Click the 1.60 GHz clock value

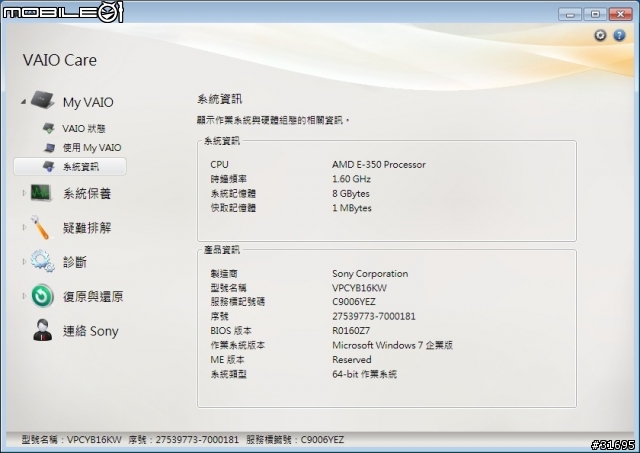point(351,179)
